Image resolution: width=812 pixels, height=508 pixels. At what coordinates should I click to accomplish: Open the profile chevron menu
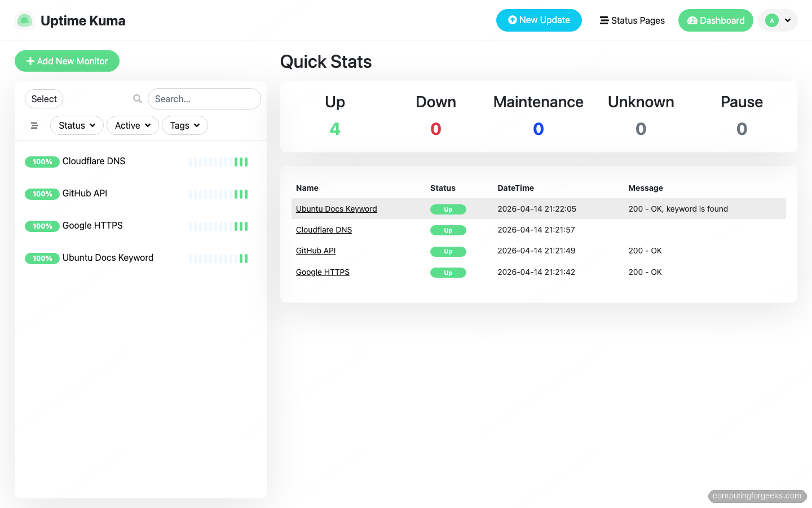[x=788, y=20]
